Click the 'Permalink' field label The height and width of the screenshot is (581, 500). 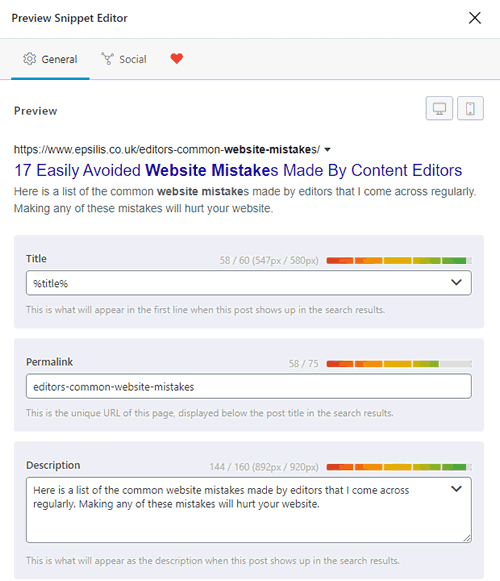click(x=49, y=362)
